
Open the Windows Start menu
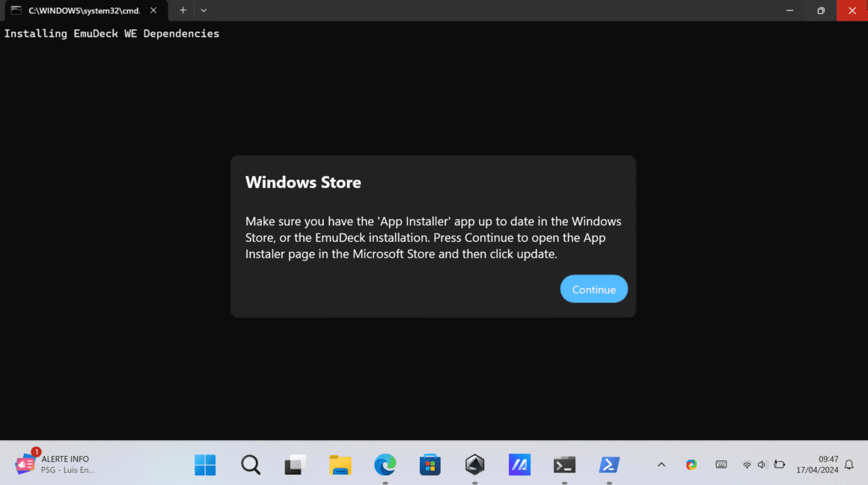click(205, 465)
